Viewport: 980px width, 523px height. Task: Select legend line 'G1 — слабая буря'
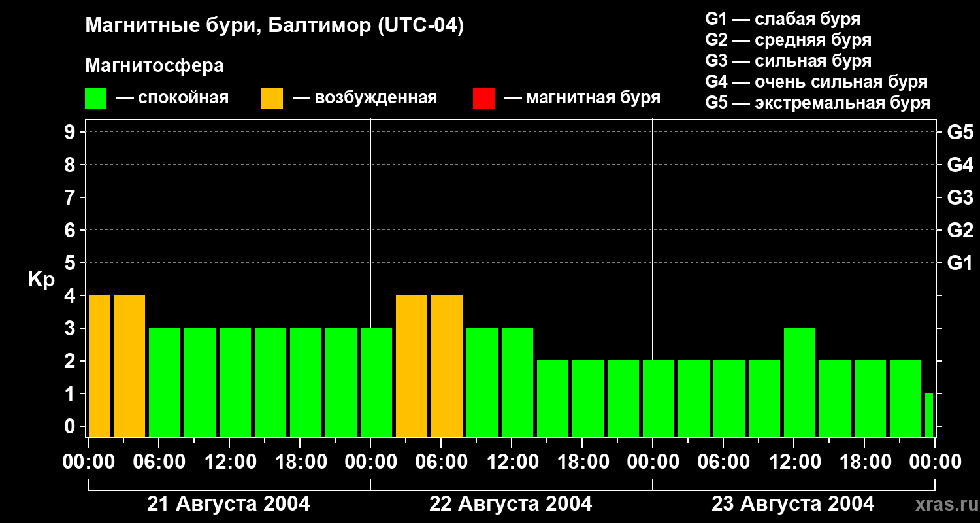pyautogui.click(x=783, y=19)
